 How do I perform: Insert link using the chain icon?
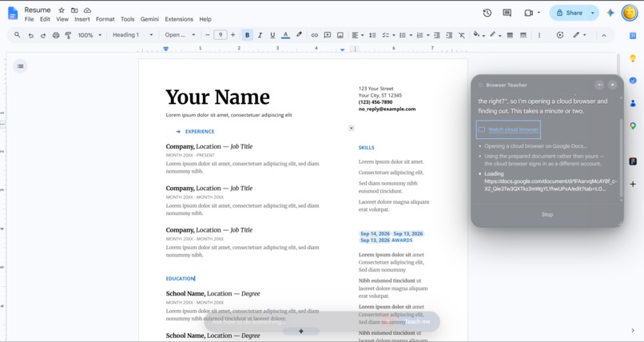314,35
